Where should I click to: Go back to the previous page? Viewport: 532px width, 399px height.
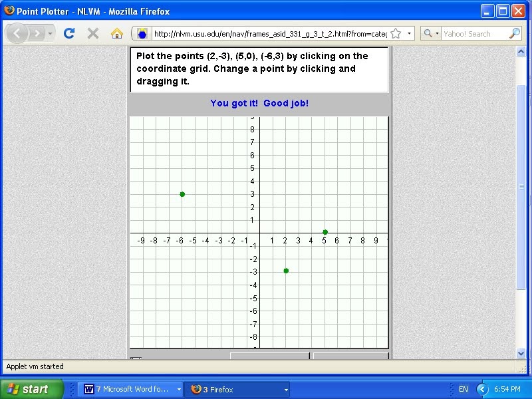tap(17, 33)
